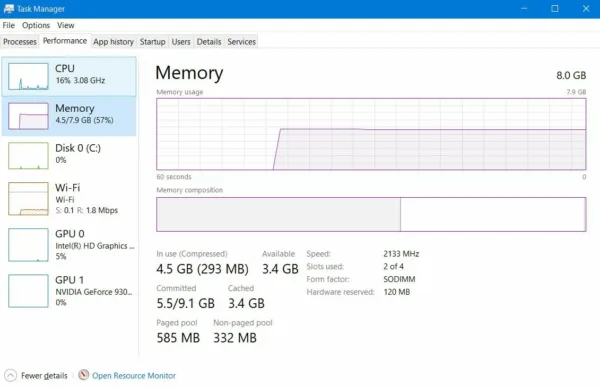Screen dimensions: 600x388
Task: Click the Resource Monitor gauge icon
Action: [83, 375]
